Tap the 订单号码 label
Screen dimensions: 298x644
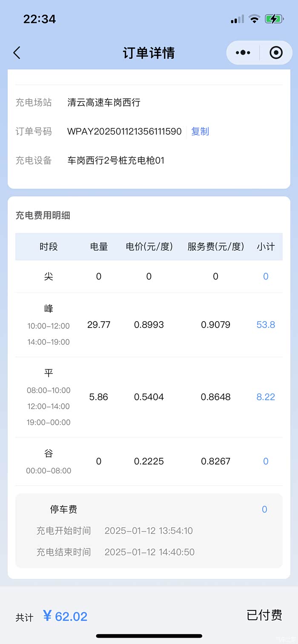pyautogui.click(x=34, y=131)
